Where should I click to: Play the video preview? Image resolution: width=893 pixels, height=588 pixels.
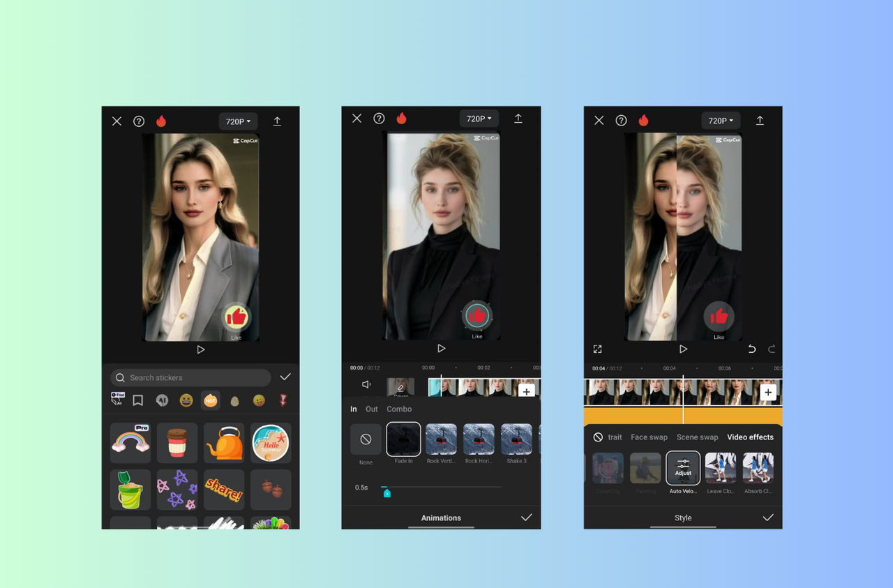click(x=201, y=349)
